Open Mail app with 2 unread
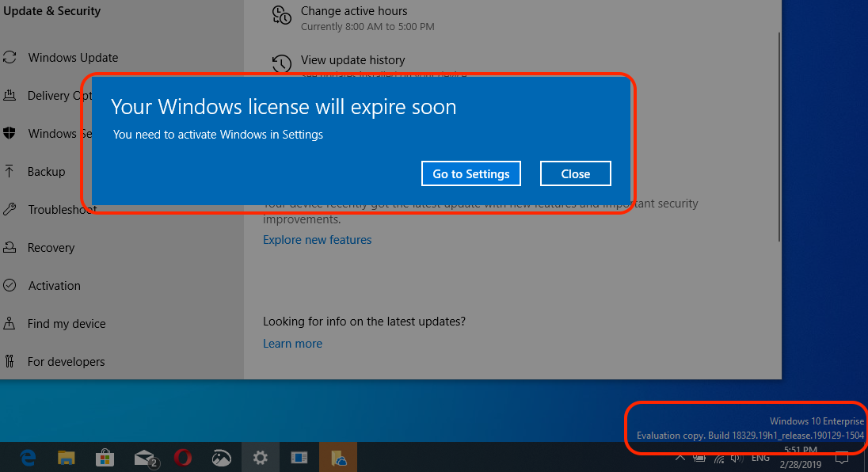This screenshot has width=868, height=472. (x=146, y=459)
